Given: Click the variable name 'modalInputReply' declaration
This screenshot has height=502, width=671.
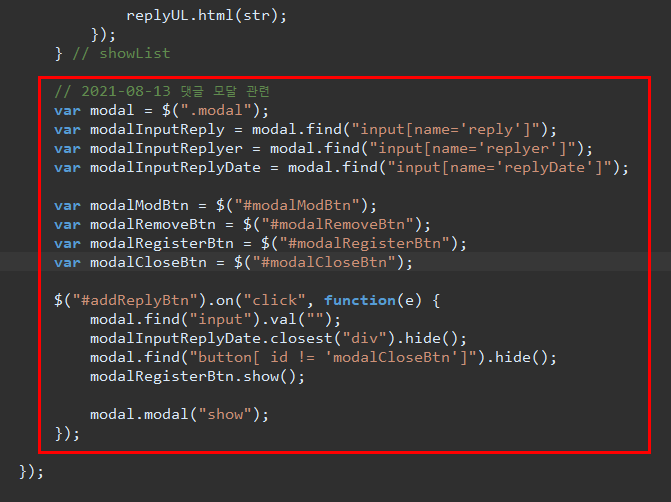Looking at the screenshot, I should [x=157, y=130].
